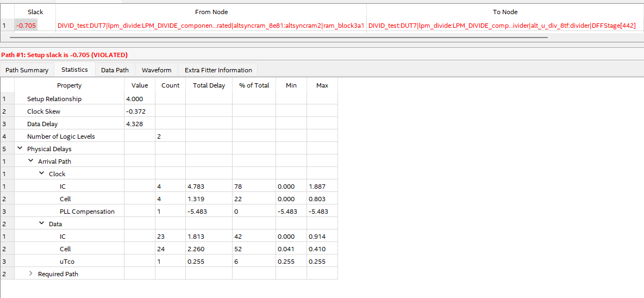The image size is (644, 298).
Task: Click the Count column header
Action: pyautogui.click(x=170, y=85)
